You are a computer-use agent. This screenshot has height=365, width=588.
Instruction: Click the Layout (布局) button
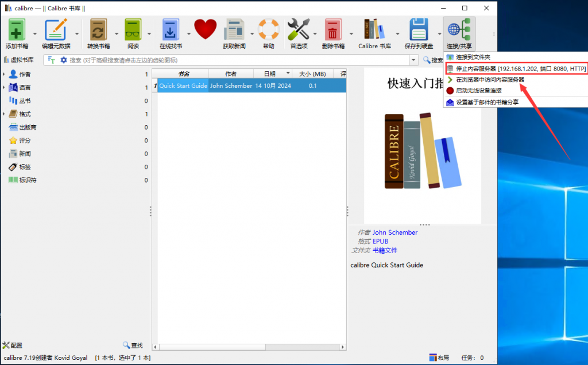point(439,358)
